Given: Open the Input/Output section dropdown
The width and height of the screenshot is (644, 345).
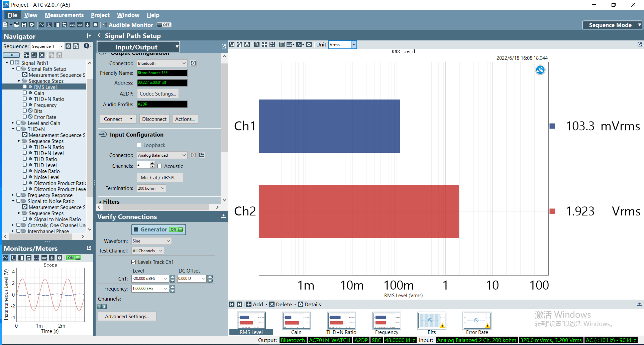Looking at the screenshot, I should click(138, 47).
